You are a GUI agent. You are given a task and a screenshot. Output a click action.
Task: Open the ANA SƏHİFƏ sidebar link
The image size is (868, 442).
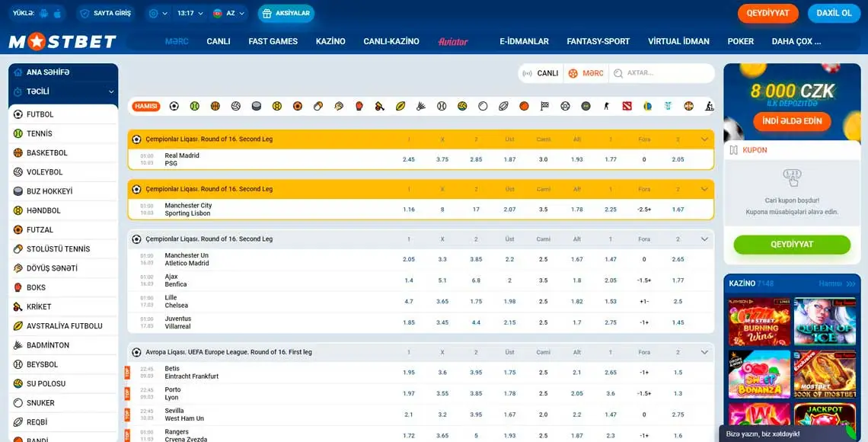coord(63,72)
